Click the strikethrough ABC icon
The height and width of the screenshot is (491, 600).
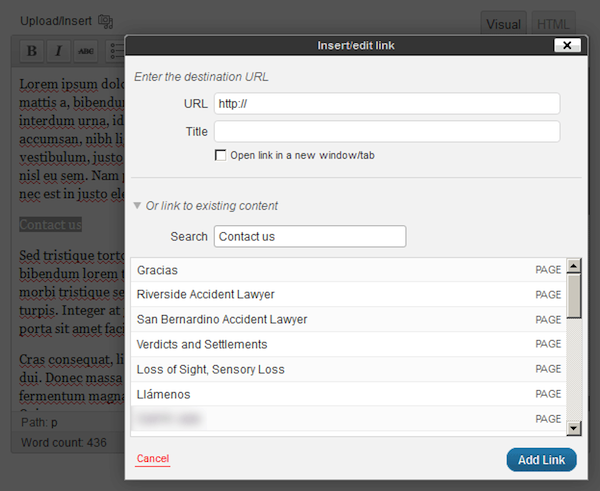pos(86,50)
